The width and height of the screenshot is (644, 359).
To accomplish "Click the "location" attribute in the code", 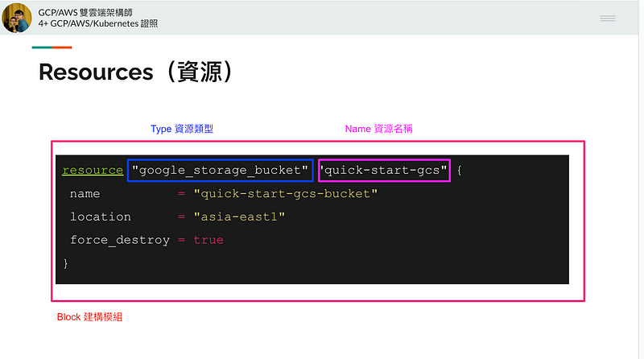I will pos(101,217).
